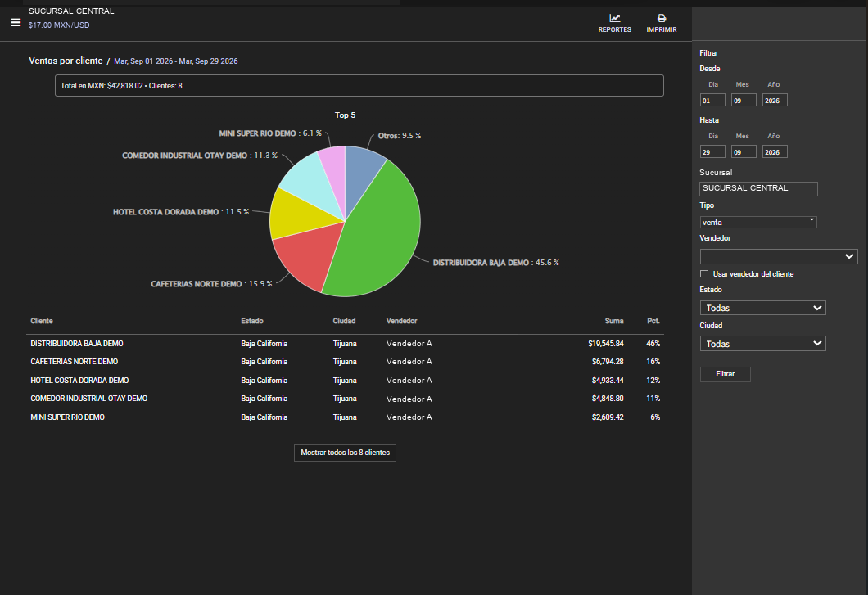Click the $4,848.80 amount cell
Screen dimensions: 868x595
click(x=608, y=399)
